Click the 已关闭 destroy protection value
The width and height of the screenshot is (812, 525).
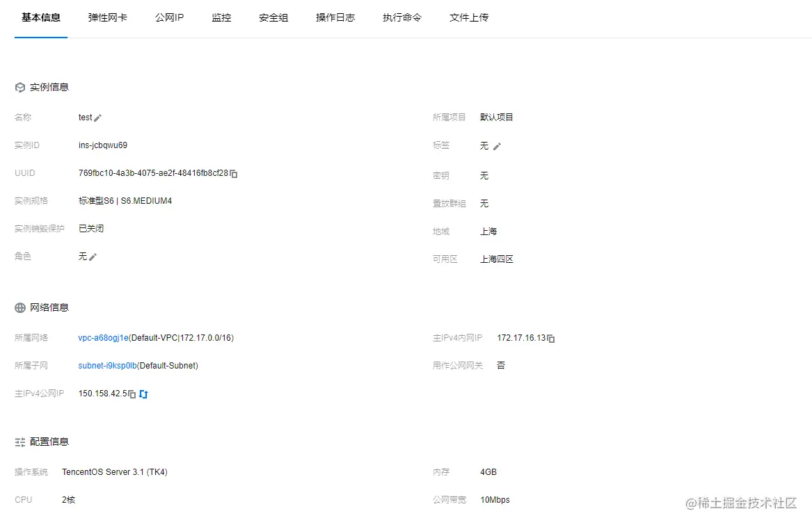[x=91, y=228]
